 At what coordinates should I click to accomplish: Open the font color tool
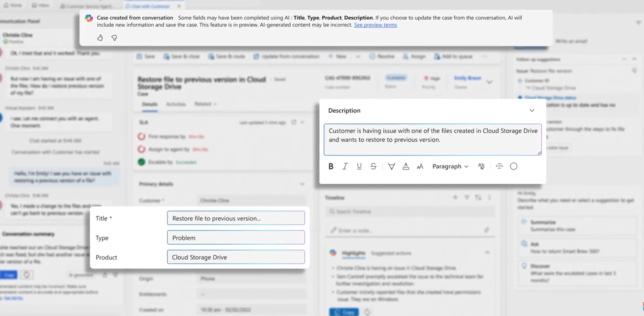point(405,166)
